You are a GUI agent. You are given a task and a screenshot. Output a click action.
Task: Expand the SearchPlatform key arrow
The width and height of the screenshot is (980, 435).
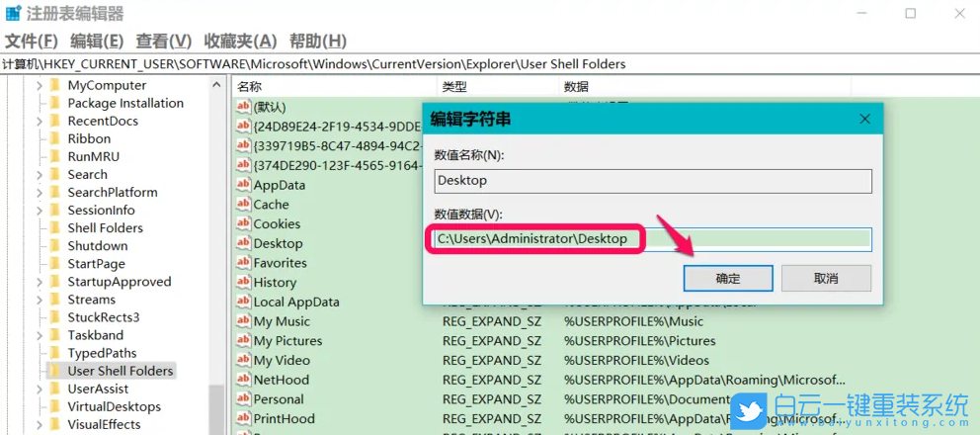40,193
